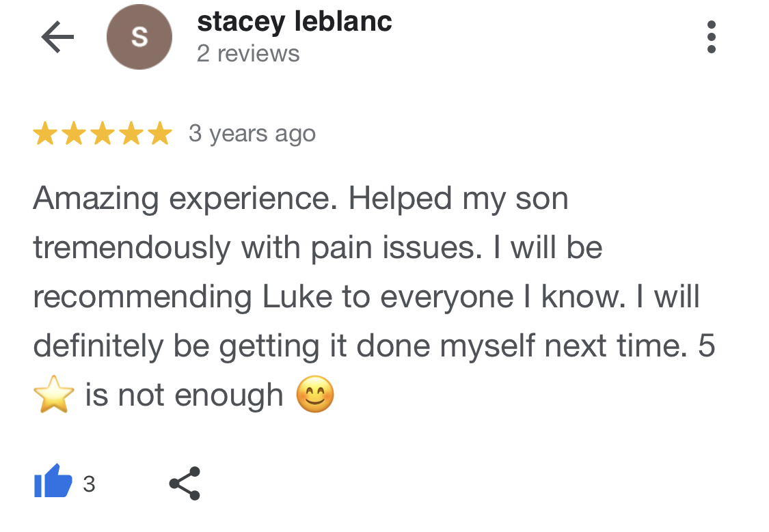
Task: Open the brown 'S' profile avatar
Action: pyautogui.click(x=139, y=37)
